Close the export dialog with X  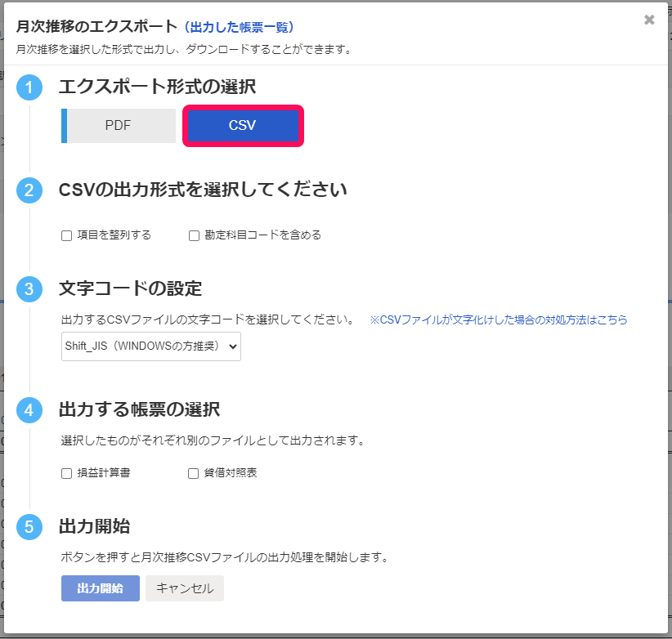point(649,20)
